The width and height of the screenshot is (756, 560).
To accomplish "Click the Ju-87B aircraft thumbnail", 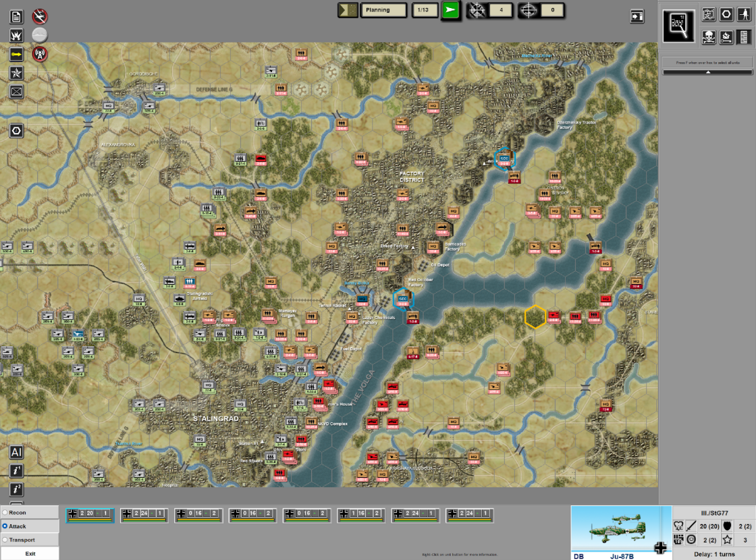I will [621, 532].
